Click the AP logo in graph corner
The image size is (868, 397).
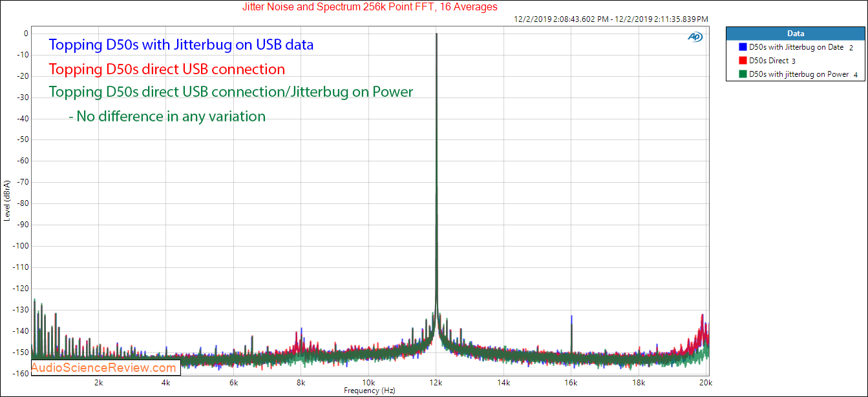pos(695,37)
